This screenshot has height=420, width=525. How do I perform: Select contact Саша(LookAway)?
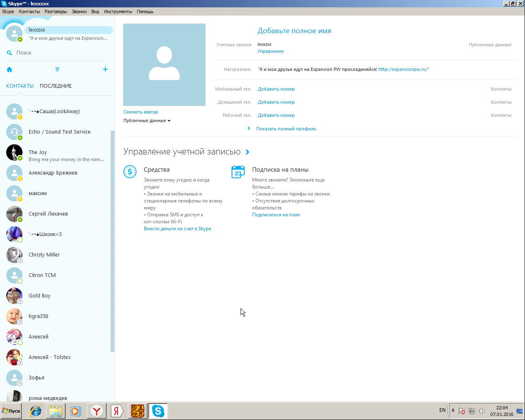pos(57,111)
